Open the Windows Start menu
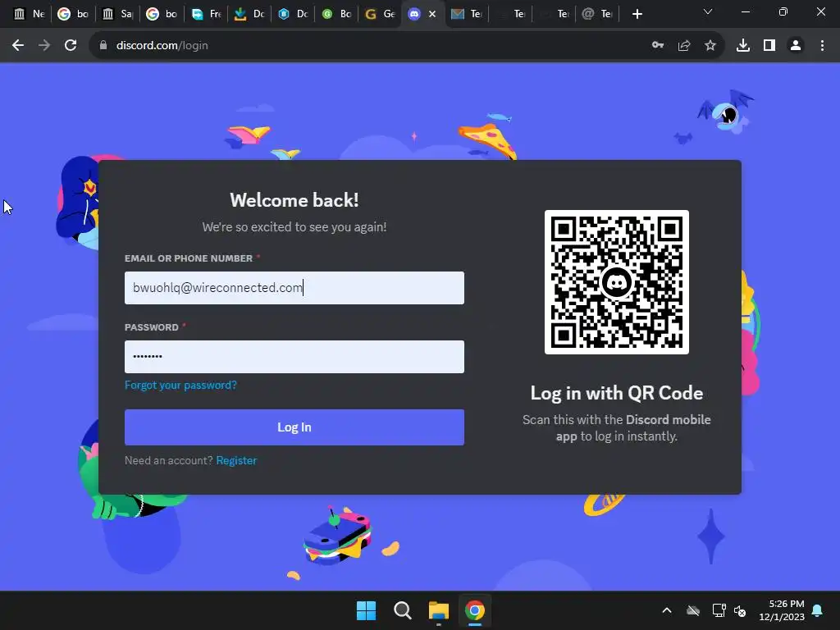Screen dimensions: 840x630 (x=367, y=610)
